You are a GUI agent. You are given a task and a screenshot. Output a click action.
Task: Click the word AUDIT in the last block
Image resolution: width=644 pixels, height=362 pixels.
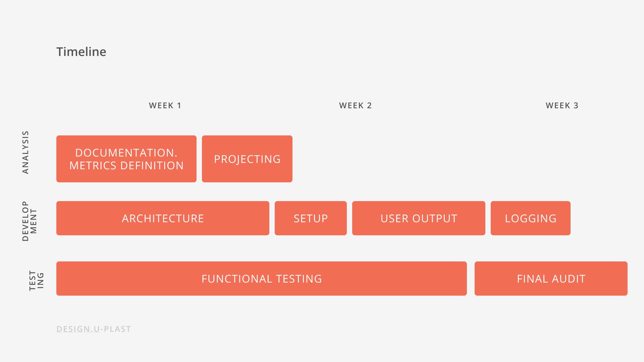pos(569,279)
